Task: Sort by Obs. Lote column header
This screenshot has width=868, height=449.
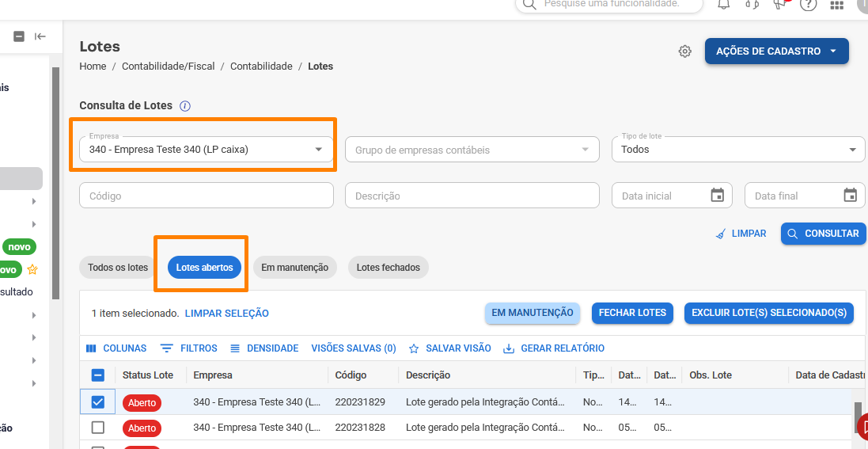Action: [711, 375]
